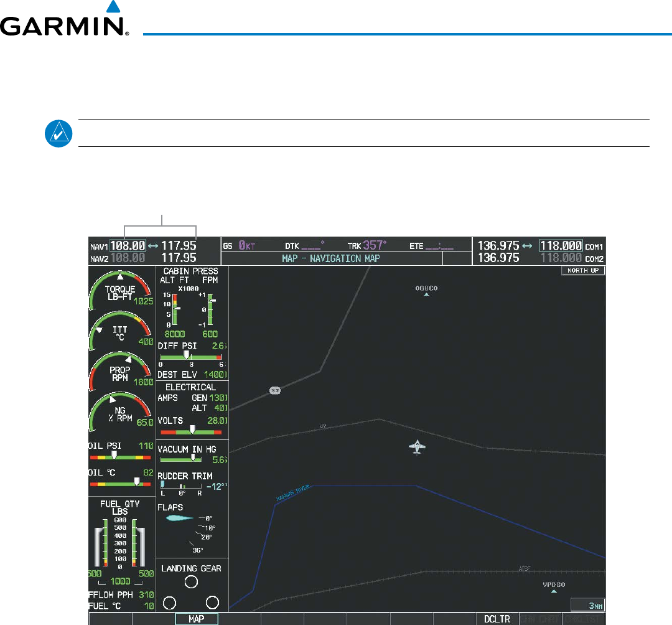Viewport: 672px width, 625px height.
Task: Click the nose landing gear indicator circle
Action: pyautogui.click(x=191, y=581)
